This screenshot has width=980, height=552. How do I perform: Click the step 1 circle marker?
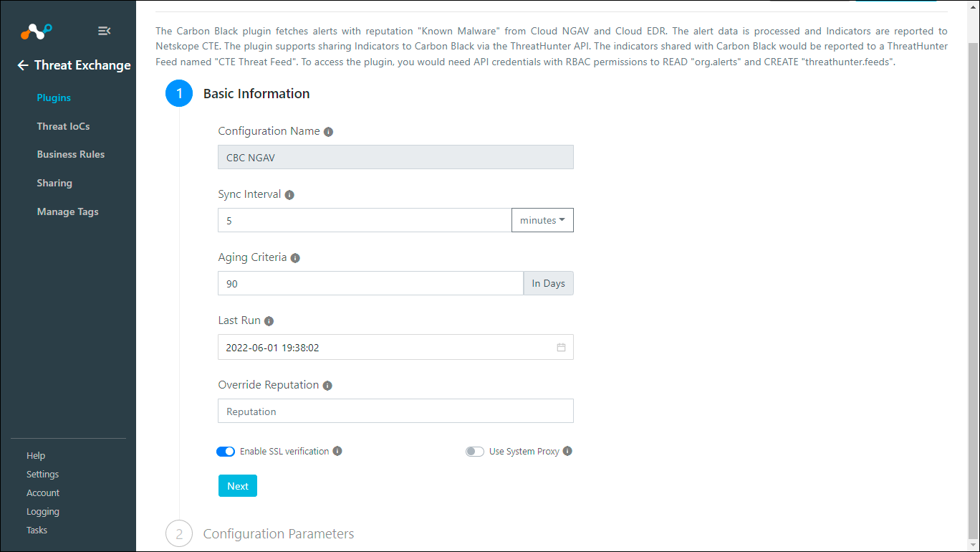179,93
